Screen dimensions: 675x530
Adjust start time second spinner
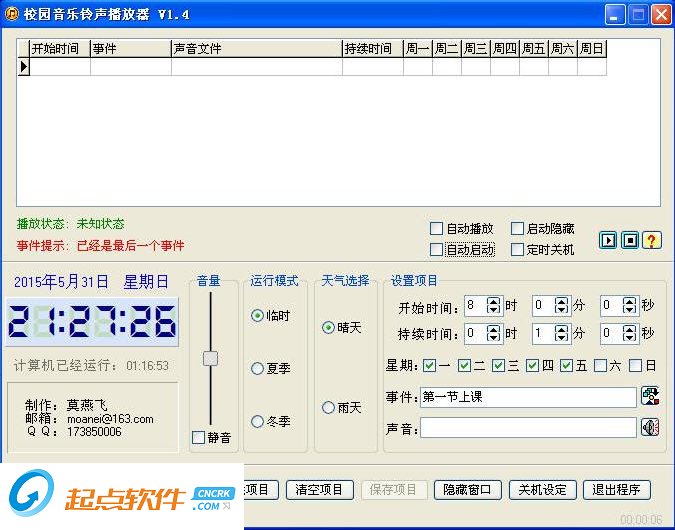pyautogui.click(x=629, y=306)
